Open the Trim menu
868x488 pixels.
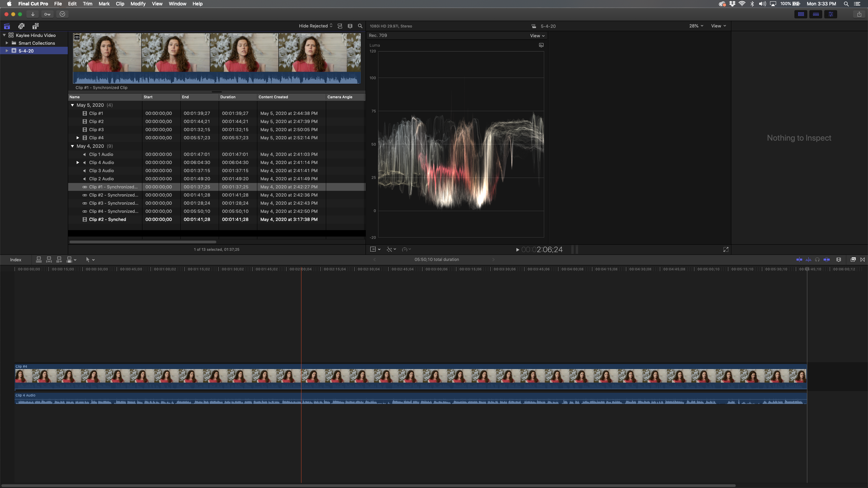tap(87, 4)
